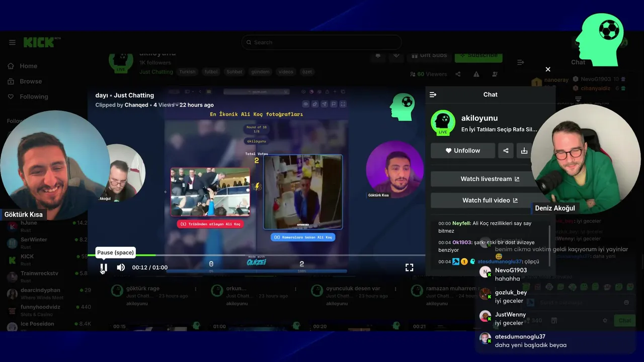The height and width of the screenshot is (362, 644).
Task: Seek on the clip progress bar
Action: [257, 255]
